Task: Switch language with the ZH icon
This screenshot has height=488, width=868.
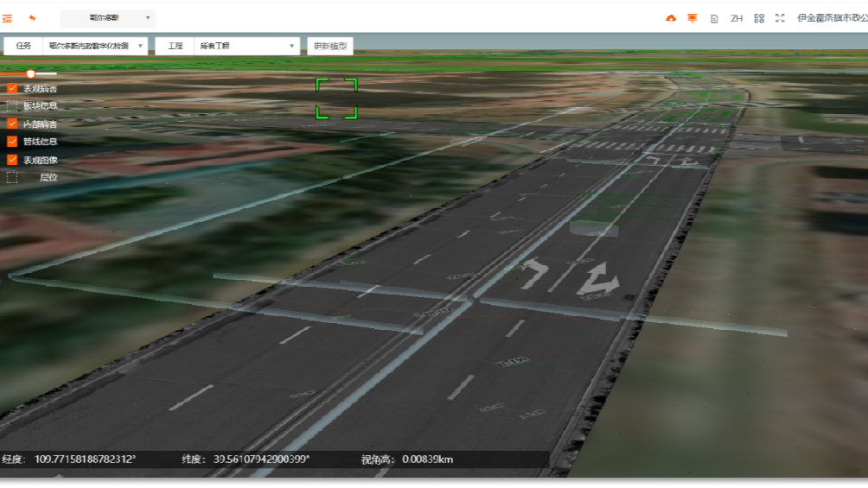Action: point(737,18)
